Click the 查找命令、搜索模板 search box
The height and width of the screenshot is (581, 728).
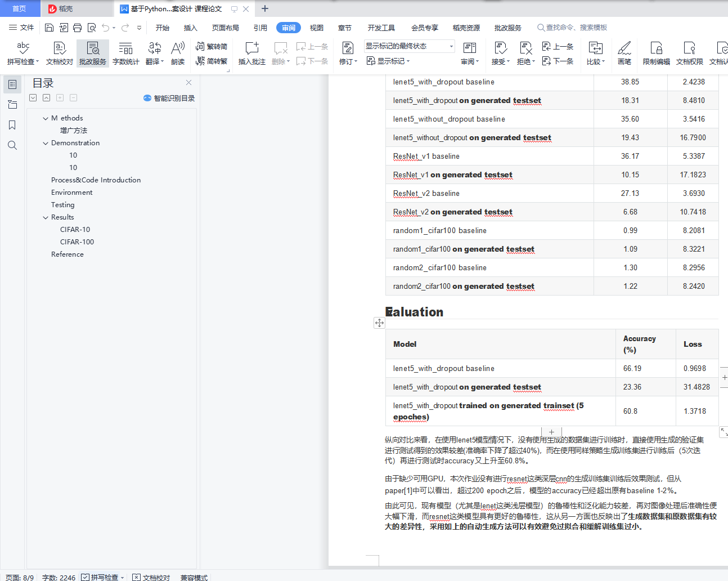pos(573,28)
